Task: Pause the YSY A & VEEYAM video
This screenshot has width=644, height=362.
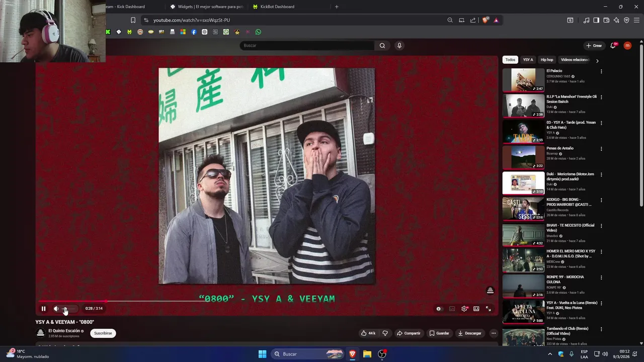Action: pos(43,309)
